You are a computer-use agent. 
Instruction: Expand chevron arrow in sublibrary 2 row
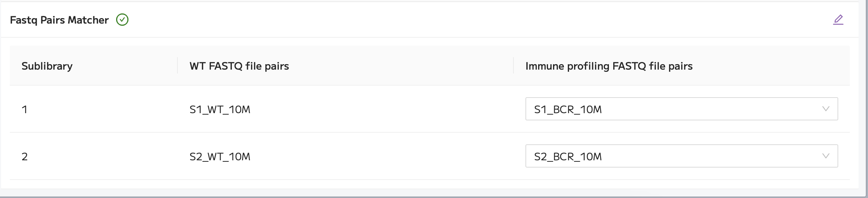tap(826, 156)
